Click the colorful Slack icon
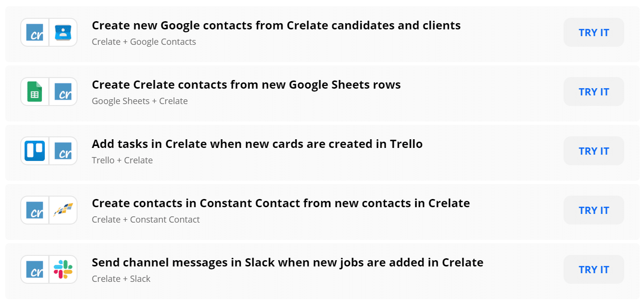This screenshot has width=644, height=305. pos(63,269)
